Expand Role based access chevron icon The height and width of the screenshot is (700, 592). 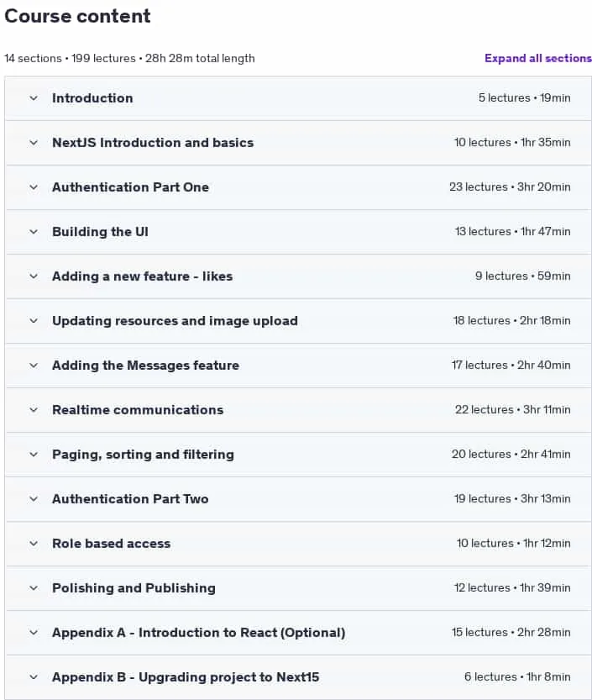pyautogui.click(x=34, y=544)
